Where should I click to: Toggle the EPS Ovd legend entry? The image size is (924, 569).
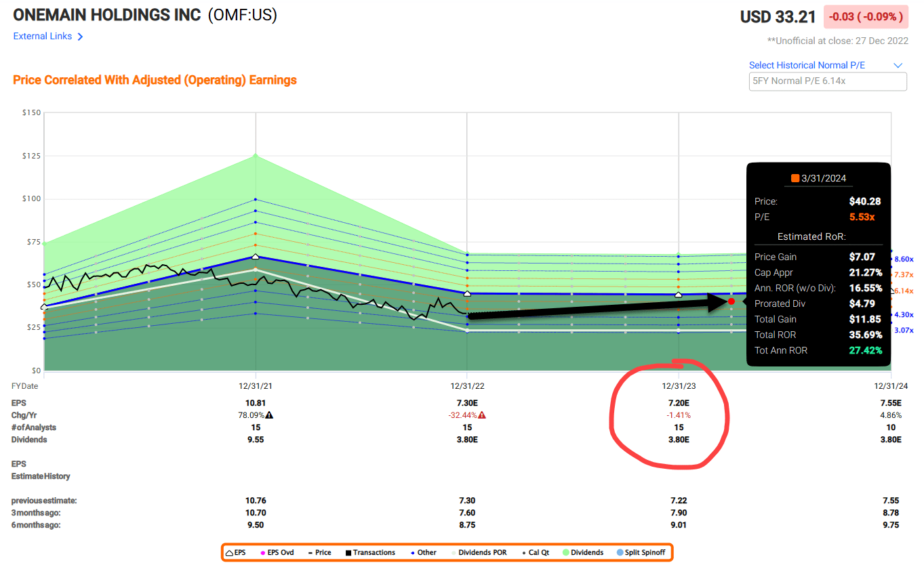278,553
